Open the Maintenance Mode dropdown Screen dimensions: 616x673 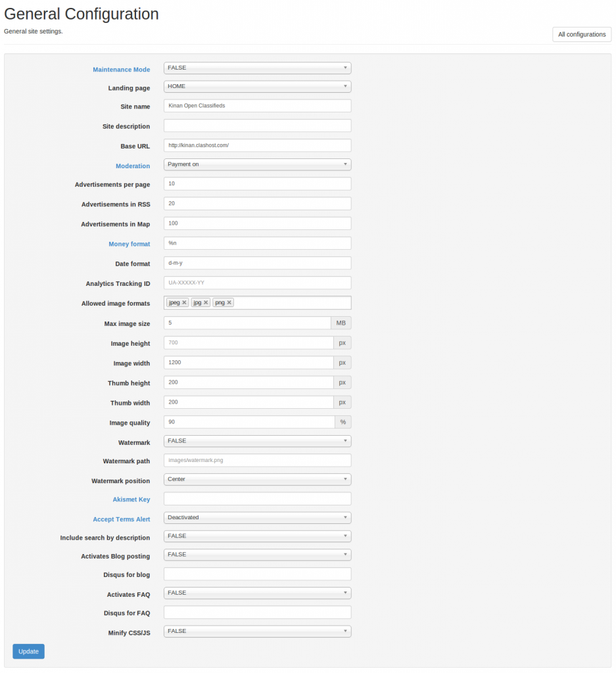(257, 68)
